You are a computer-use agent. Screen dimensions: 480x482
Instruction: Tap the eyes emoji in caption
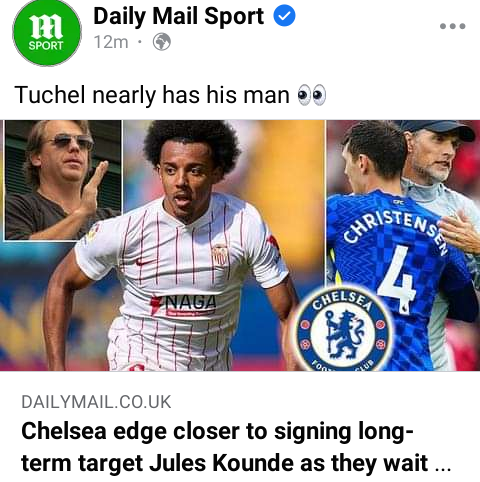point(312,95)
